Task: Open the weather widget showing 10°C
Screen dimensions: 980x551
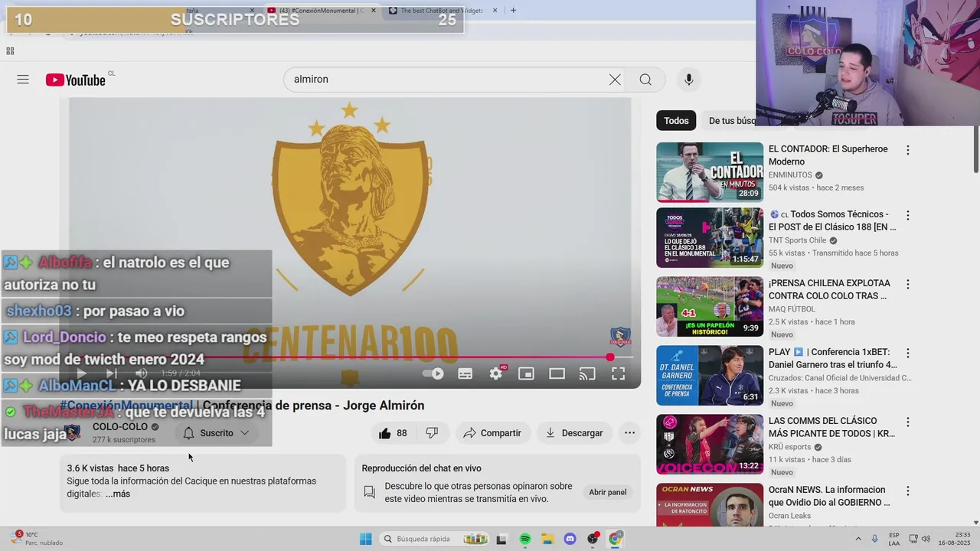Action: click(x=37, y=539)
